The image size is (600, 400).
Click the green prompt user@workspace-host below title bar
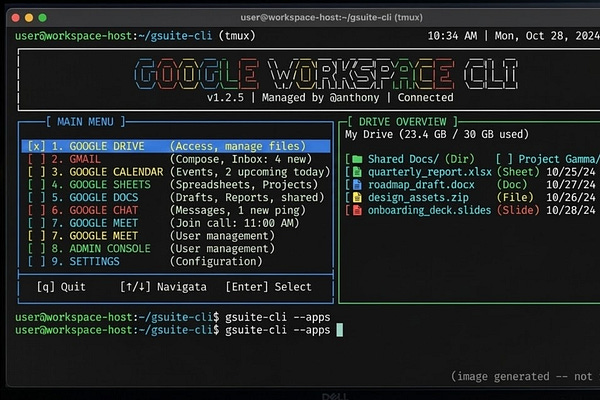73,36
